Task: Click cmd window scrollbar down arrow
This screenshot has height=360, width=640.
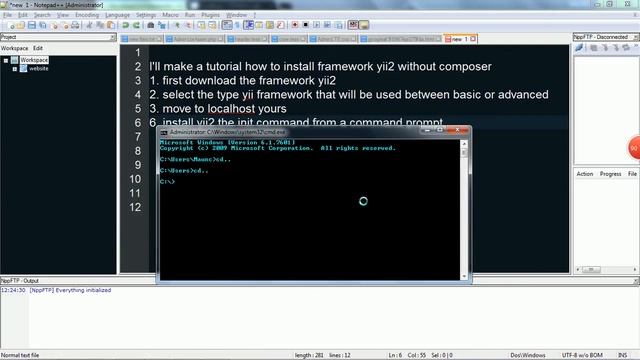Action: pyautogui.click(x=464, y=276)
